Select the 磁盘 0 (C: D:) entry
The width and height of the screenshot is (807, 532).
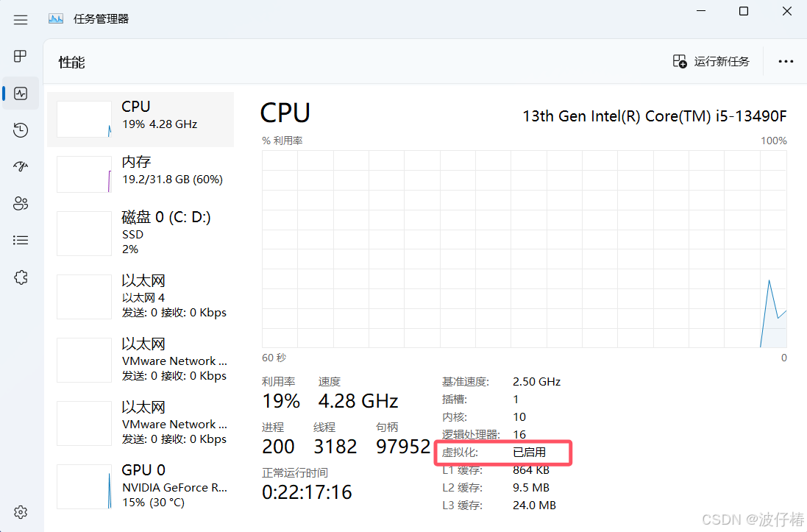[x=141, y=233]
